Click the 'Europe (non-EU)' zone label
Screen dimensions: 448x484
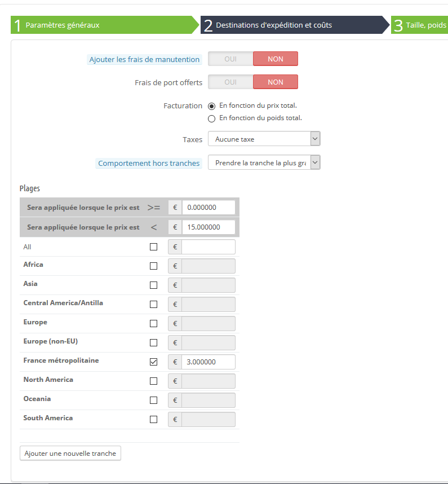tap(51, 341)
